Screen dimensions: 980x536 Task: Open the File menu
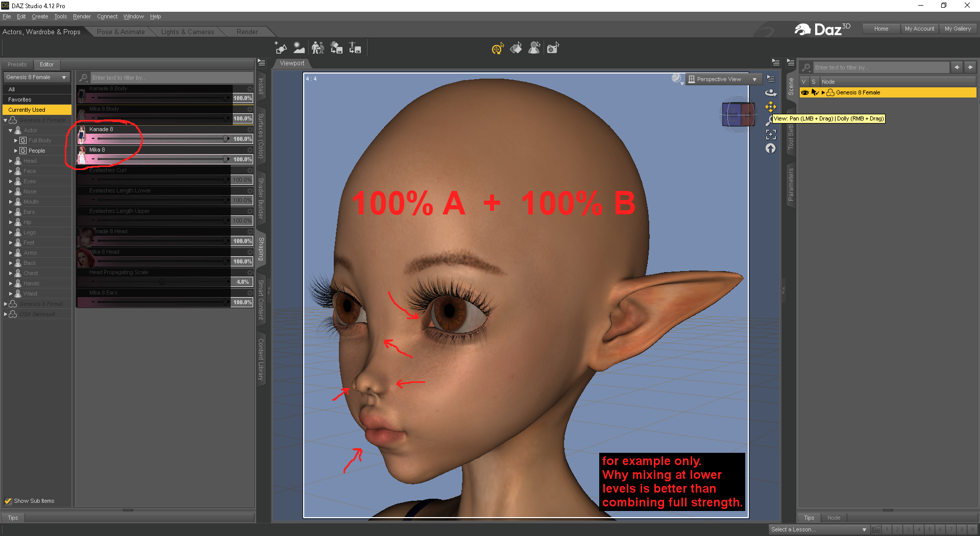point(7,16)
